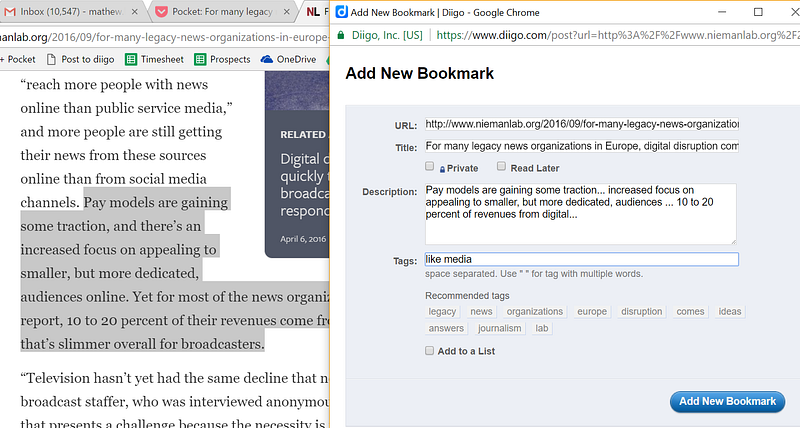The height and width of the screenshot is (428, 800).
Task: Add the recommended tag news
Action: [481, 312]
